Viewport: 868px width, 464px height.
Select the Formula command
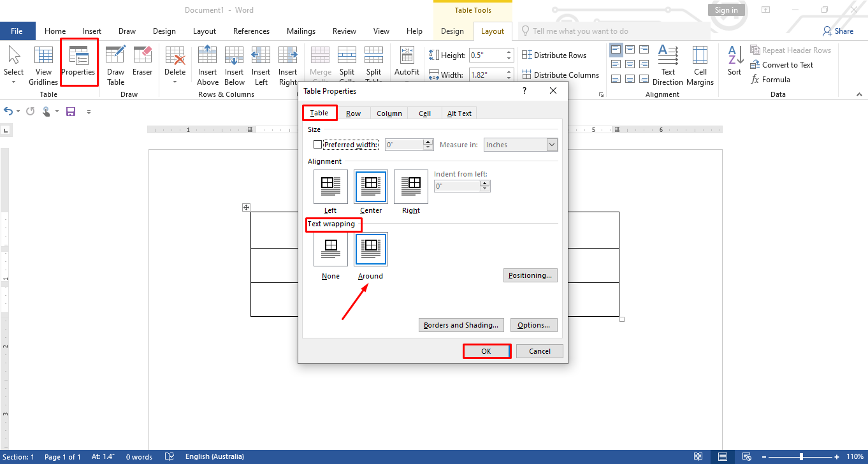click(774, 79)
